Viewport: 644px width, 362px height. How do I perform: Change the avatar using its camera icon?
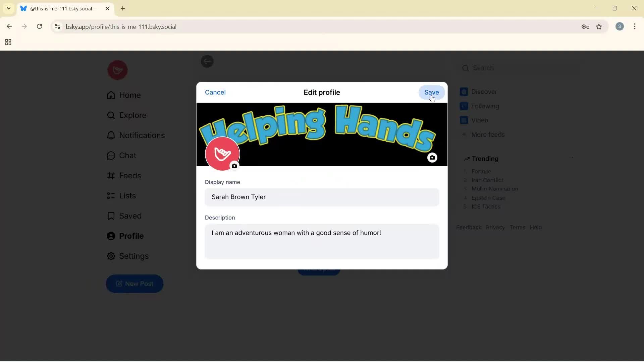click(x=234, y=166)
